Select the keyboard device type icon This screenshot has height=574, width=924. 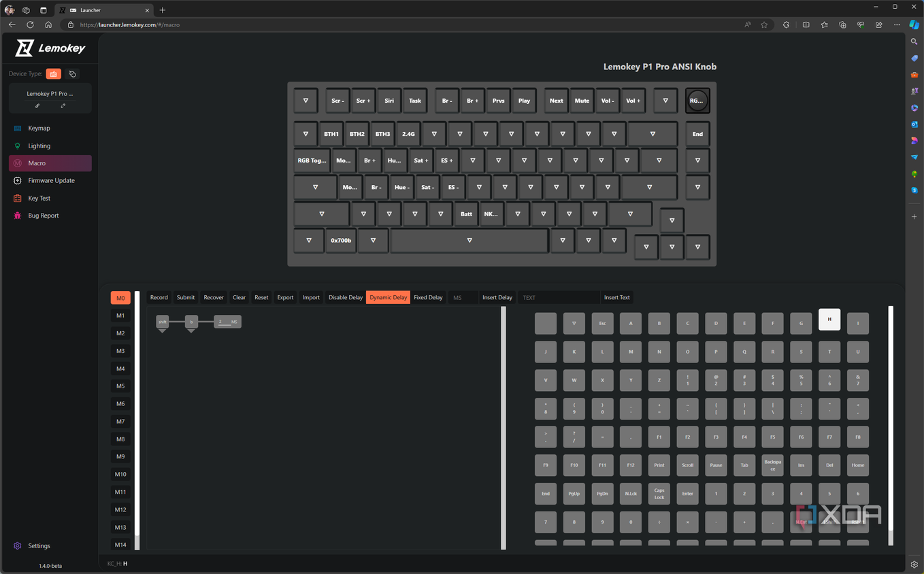pos(53,73)
